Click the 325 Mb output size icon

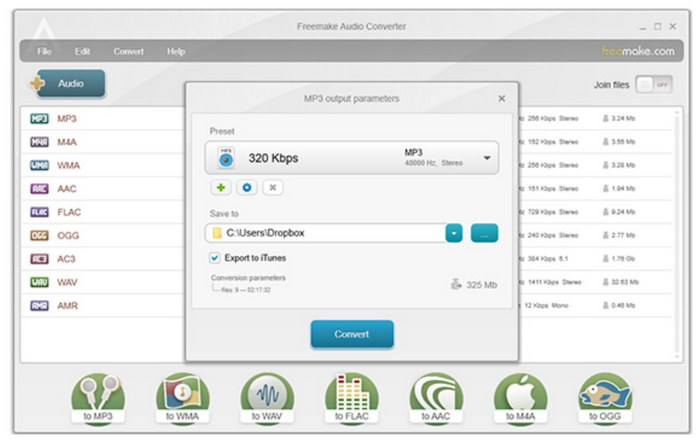(456, 284)
